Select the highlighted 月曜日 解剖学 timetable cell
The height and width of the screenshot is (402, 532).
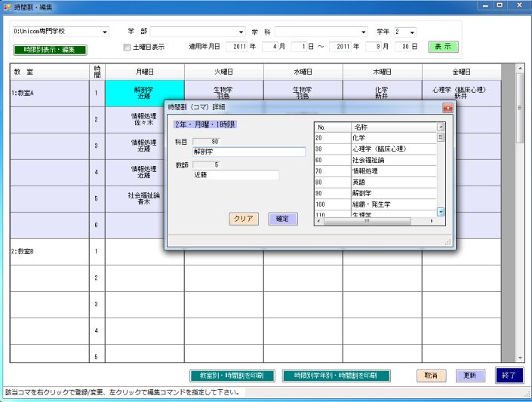coord(144,94)
